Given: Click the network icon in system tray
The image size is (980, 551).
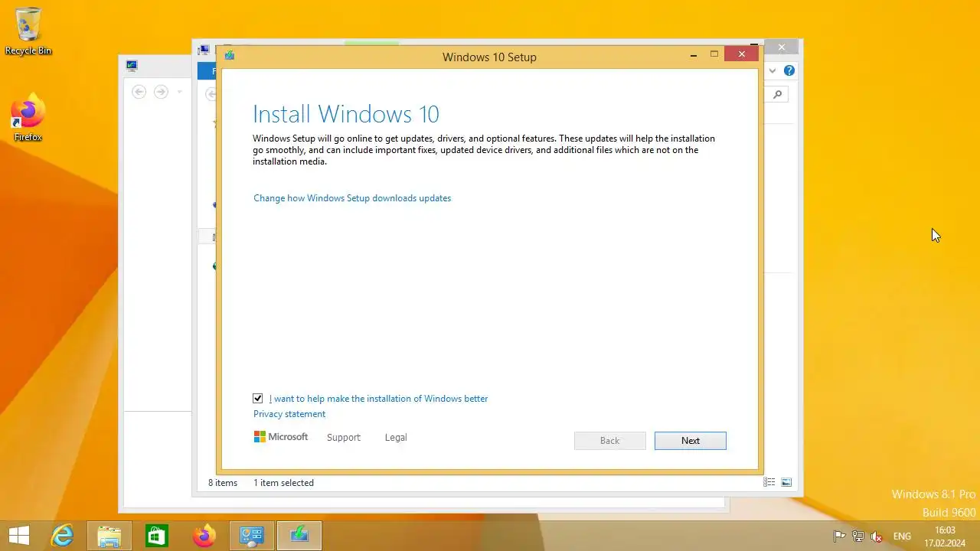Looking at the screenshot, I should point(858,536).
